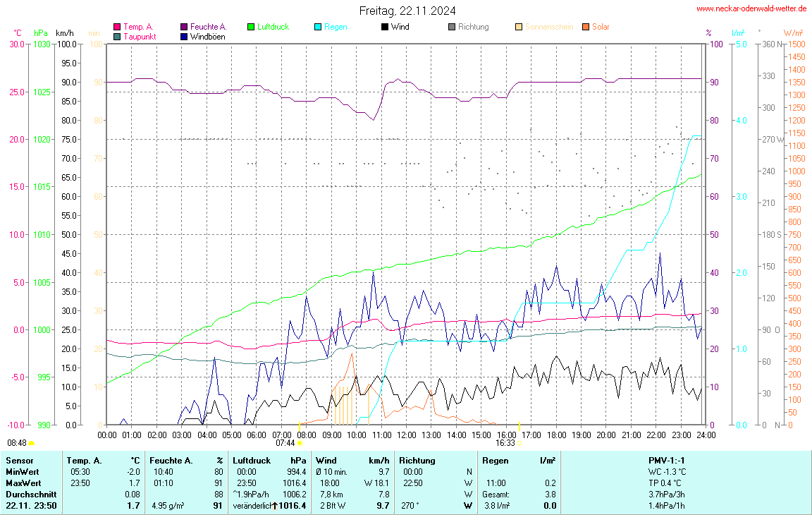The width and height of the screenshot is (812, 515).
Task: Click the Luftdruck column header in table
Action: (252, 460)
